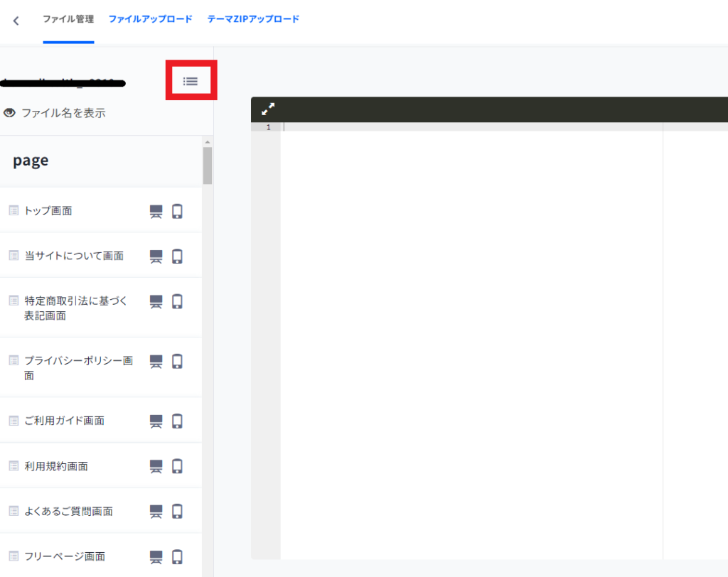Open desktop version of トップ画面
728x577 pixels.
[156, 211]
